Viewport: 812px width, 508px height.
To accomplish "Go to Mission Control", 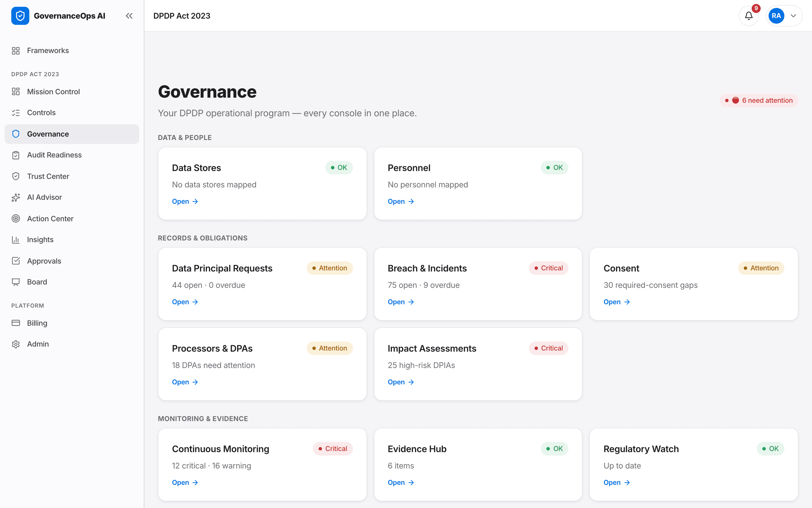I will coord(72,92).
